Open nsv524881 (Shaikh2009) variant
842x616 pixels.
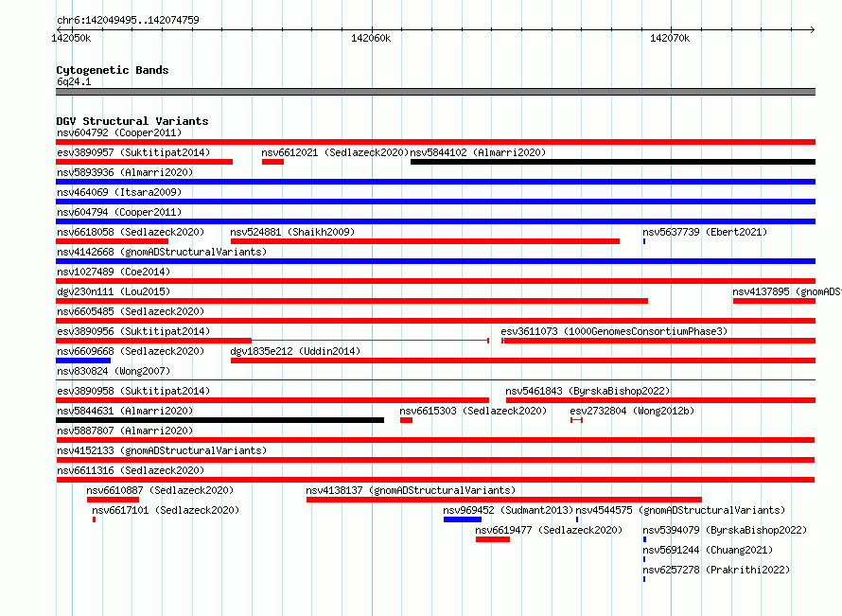tap(292, 232)
